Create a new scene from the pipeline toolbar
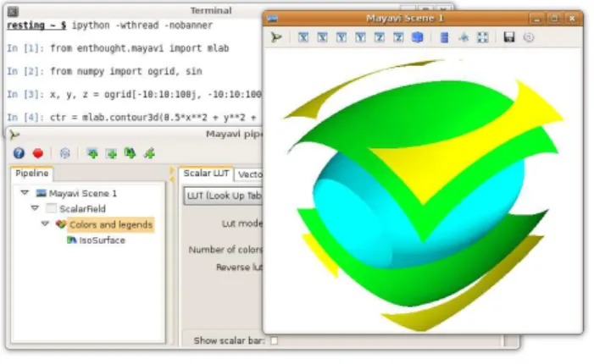 [x=92, y=153]
